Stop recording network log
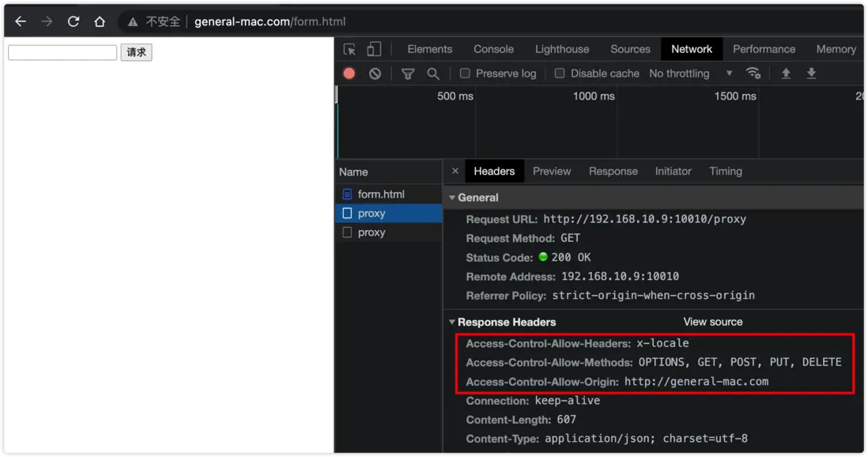Image resolution: width=868 pixels, height=457 pixels. click(x=349, y=74)
